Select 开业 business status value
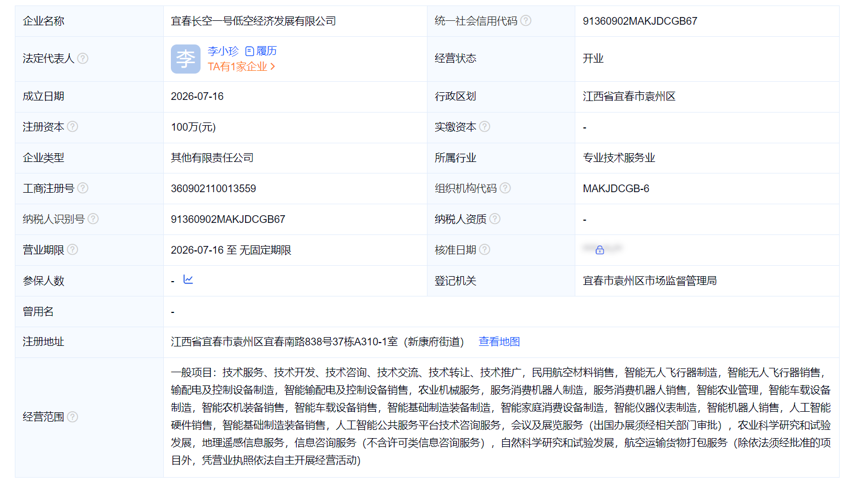The width and height of the screenshot is (855, 504). [x=593, y=58]
